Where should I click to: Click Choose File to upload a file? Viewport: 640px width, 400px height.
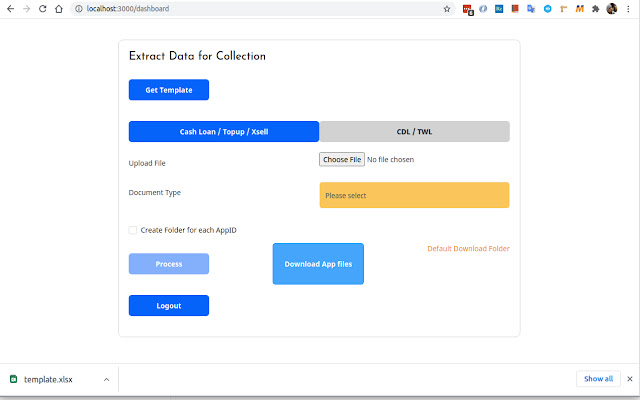(x=342, y=160)
